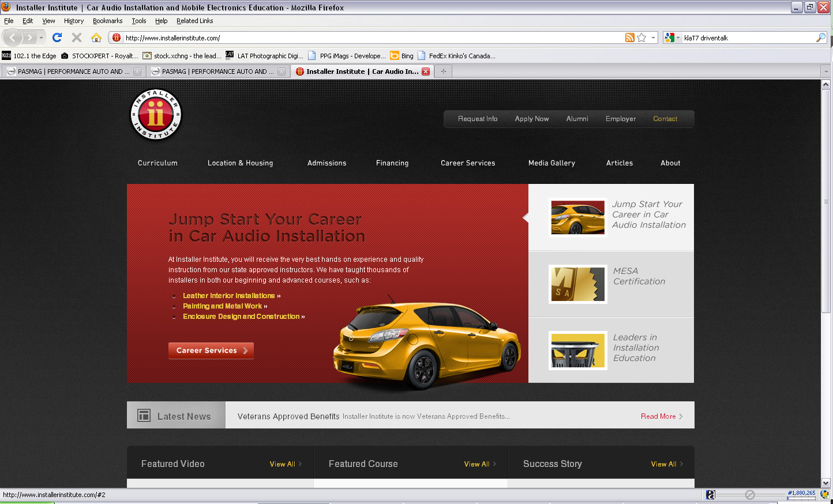Open the Bing bookmark

point(402,56)
